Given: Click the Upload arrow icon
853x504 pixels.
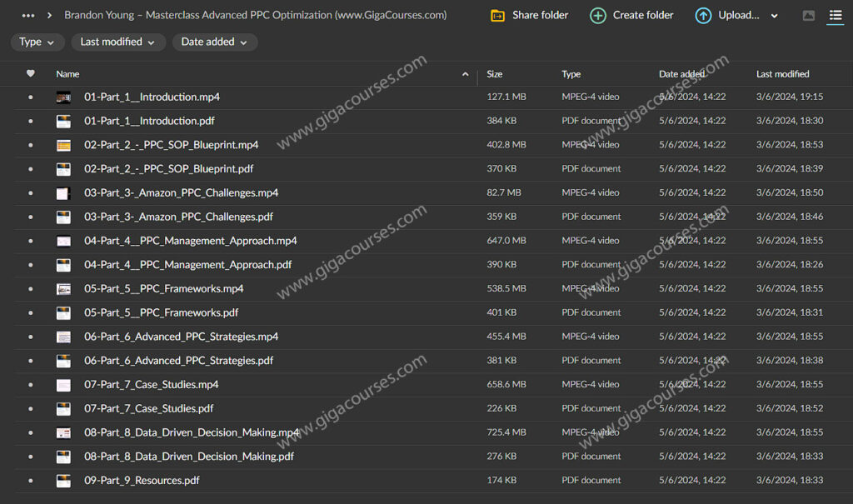Looking at the screenshot, I should [703, 15].
